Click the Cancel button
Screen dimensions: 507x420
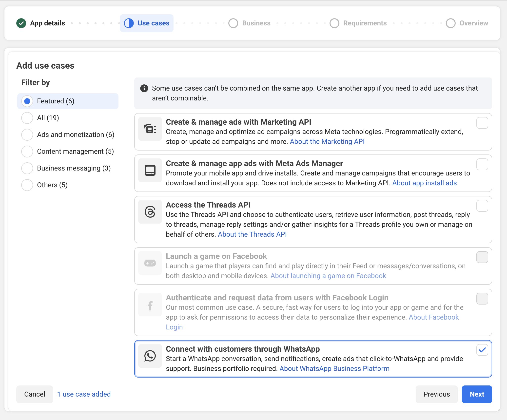35,394
